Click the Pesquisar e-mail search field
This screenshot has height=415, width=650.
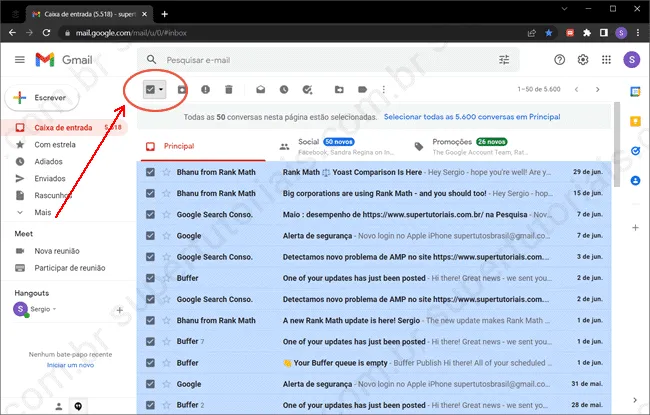(x=327, y=60)
